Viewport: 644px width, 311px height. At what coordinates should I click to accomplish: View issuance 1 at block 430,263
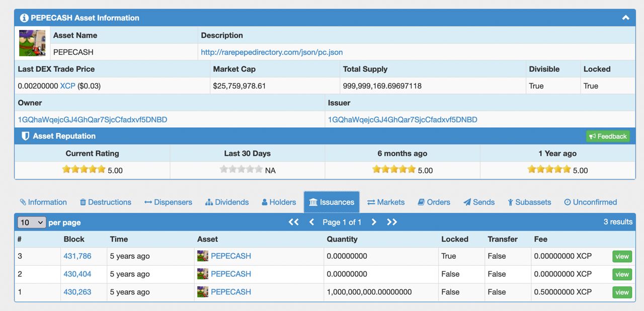click(x=622, y=292)
